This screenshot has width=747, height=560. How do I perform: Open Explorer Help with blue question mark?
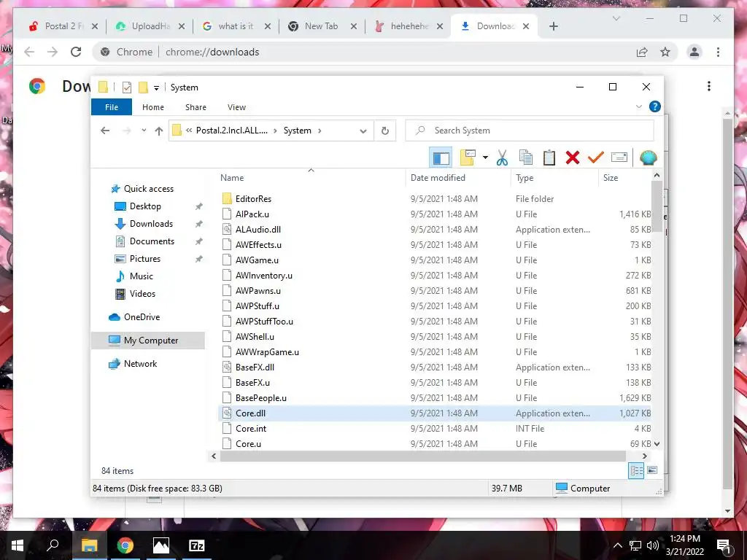coord(654,106)
